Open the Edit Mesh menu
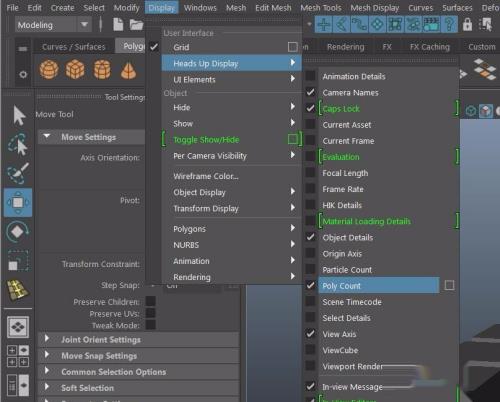Viewport: 500px width, 402px height. click(273, 8)
